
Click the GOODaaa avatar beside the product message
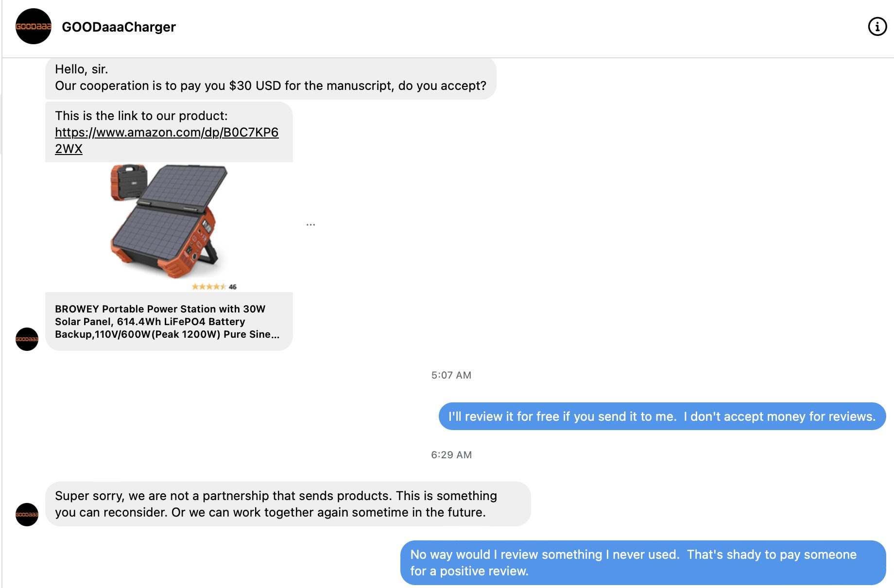pyautogui.click(x=28, y=339)
